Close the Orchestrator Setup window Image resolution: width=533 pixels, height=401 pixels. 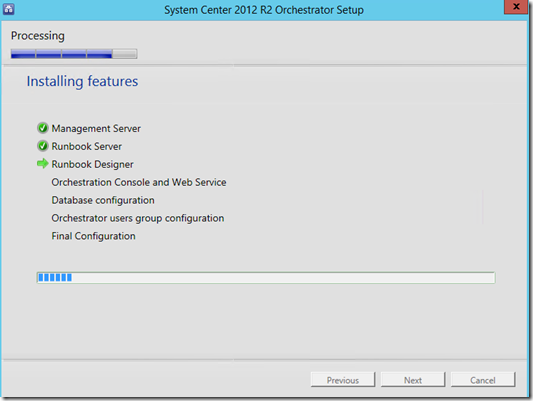point(516,7)
